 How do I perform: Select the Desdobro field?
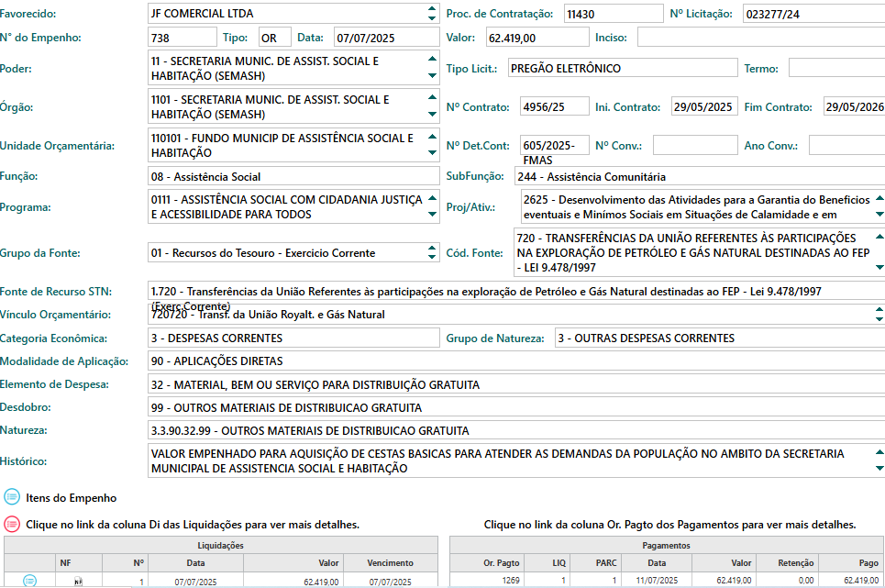516,407
